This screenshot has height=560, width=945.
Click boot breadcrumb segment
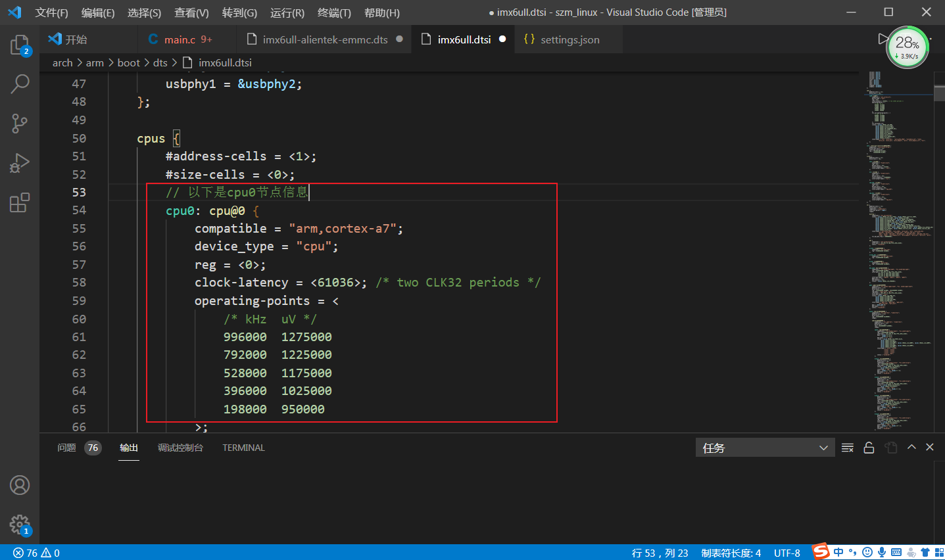(129, 62)
